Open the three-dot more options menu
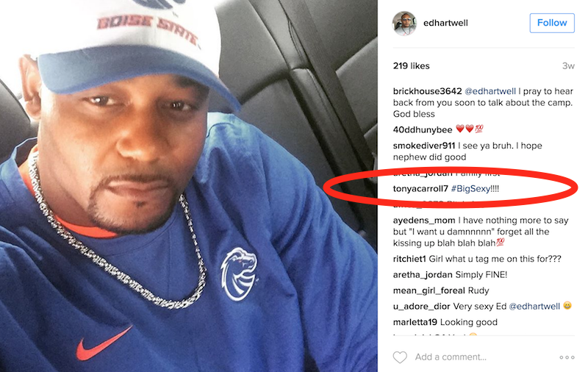The width and height of the screenshot is (588, 372). tap(567, 357)
